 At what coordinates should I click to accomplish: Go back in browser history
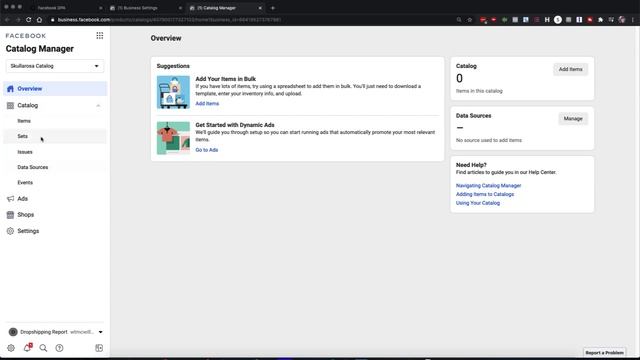click(7, 20)
